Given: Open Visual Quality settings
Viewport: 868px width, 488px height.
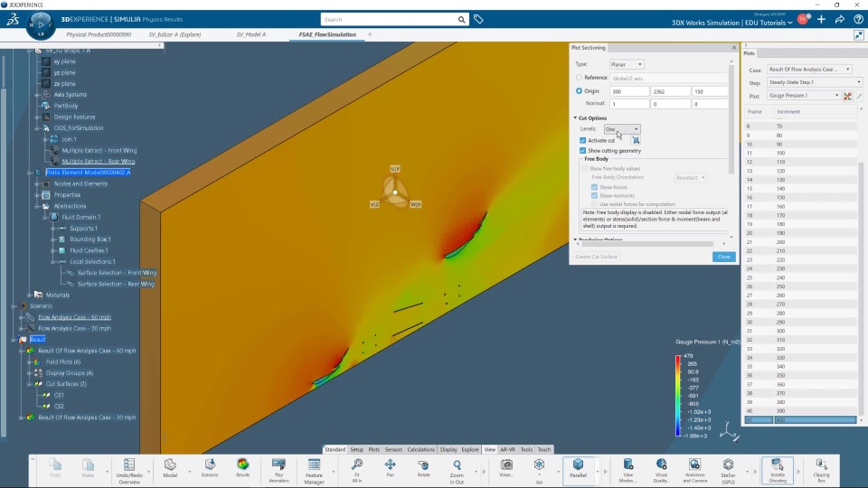Looking at the screenshot, I should pyautogui.click(x=662, y=471).
